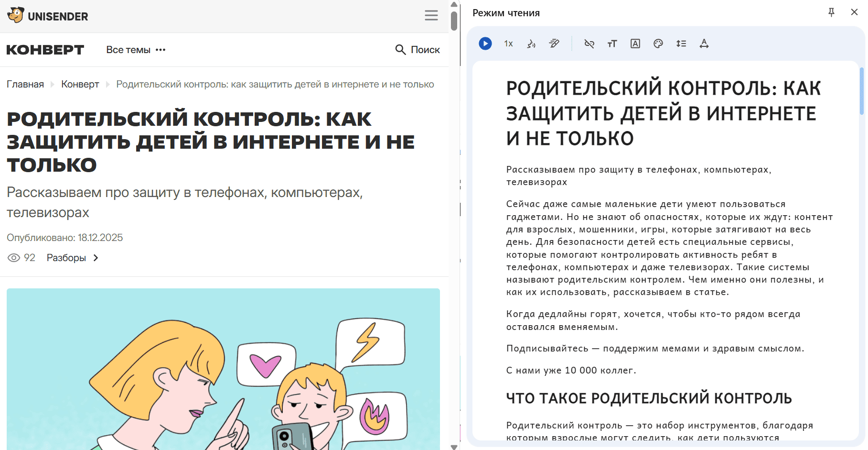Open the line spacing options
Screen dimensions: 868x450
[x=681, y=44]
